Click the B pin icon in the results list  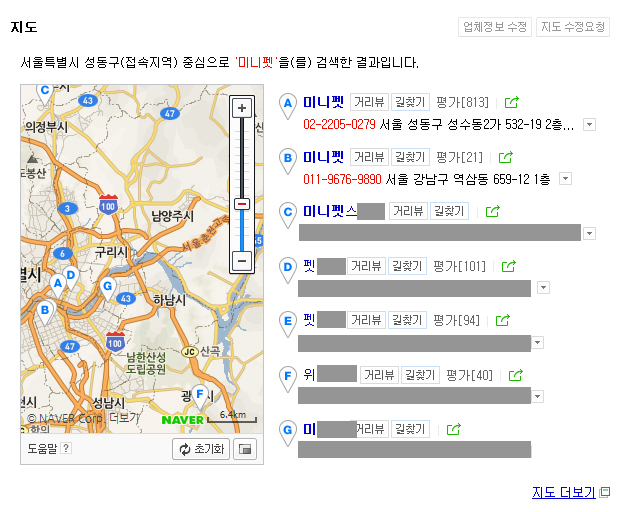coord(288,161)
